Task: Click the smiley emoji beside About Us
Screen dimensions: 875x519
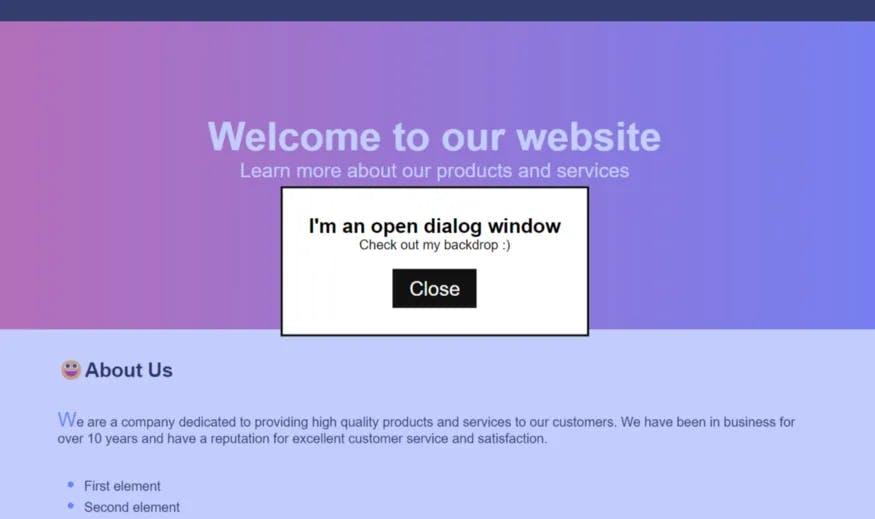Action: tap(71, 370)
